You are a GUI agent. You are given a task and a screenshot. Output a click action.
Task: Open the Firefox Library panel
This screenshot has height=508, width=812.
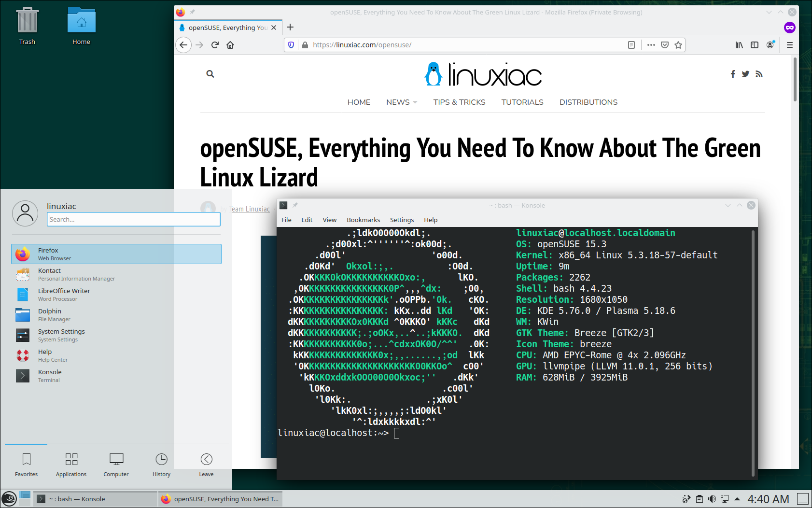tap(739, 44)
